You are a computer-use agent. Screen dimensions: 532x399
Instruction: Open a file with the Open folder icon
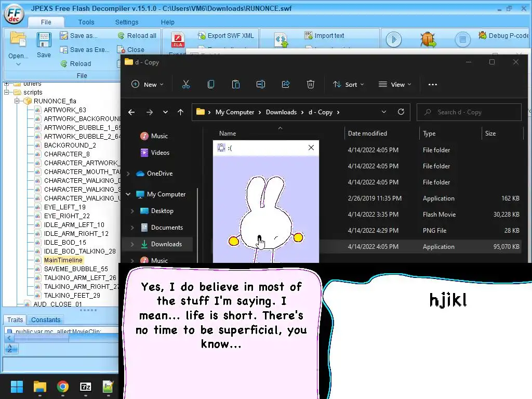click(18, 39)
